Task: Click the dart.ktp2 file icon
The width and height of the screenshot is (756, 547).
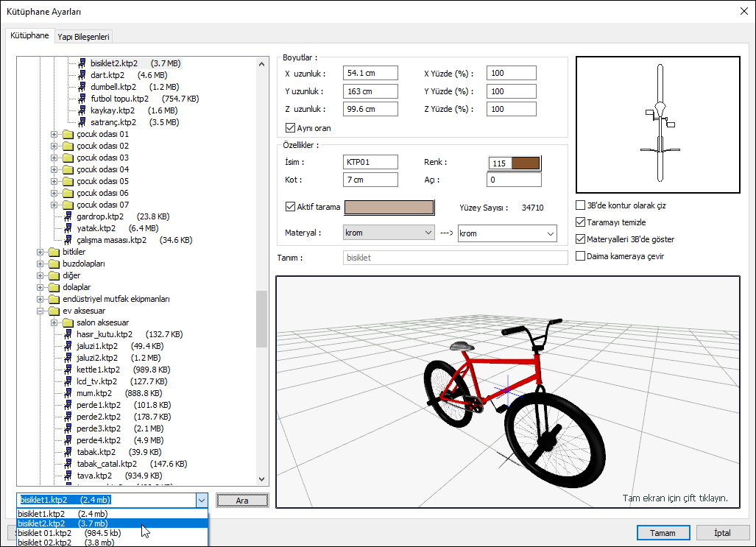Action: [82, 75]
